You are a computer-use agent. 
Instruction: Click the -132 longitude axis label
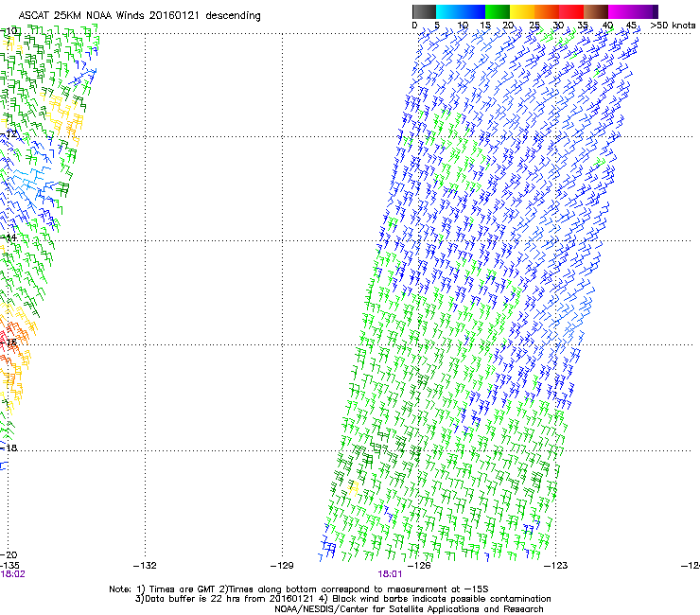[145, 566]
